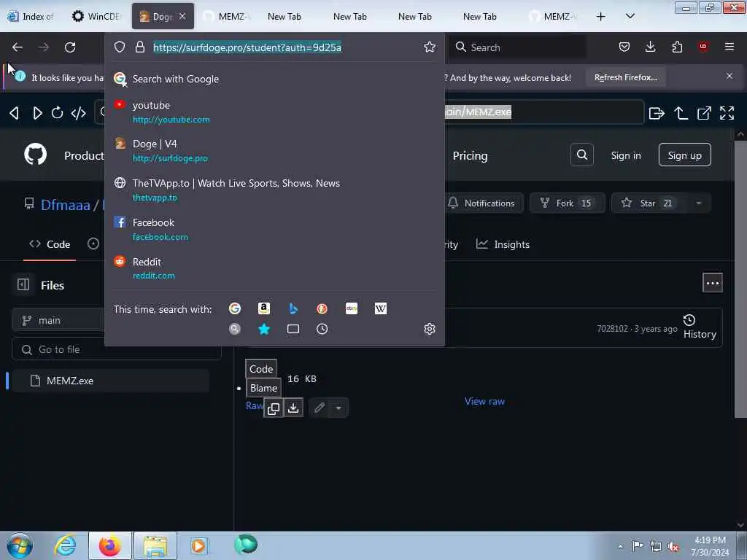Search open tabs icon
This screenshot has height=560, width=747.
(x=293, y=329)
